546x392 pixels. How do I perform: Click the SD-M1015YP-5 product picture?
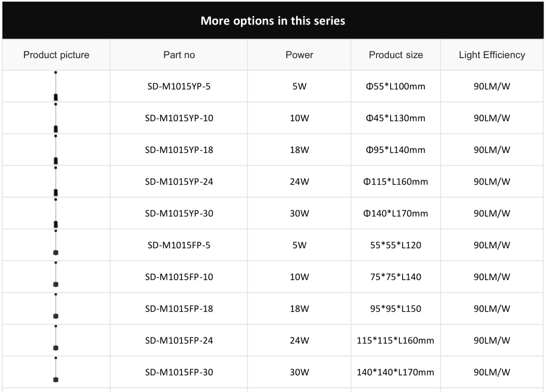[x=56, y=86]
